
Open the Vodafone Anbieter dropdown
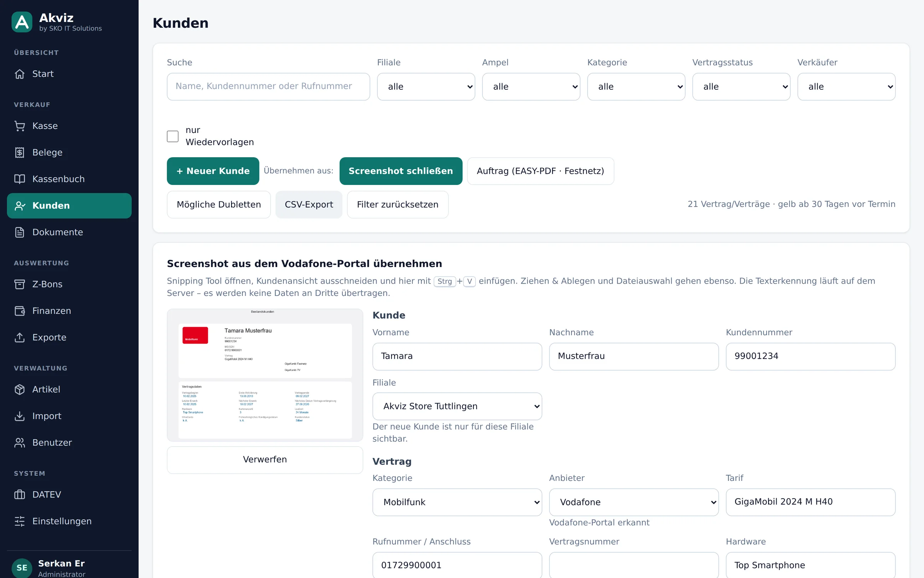click(634, 502)
